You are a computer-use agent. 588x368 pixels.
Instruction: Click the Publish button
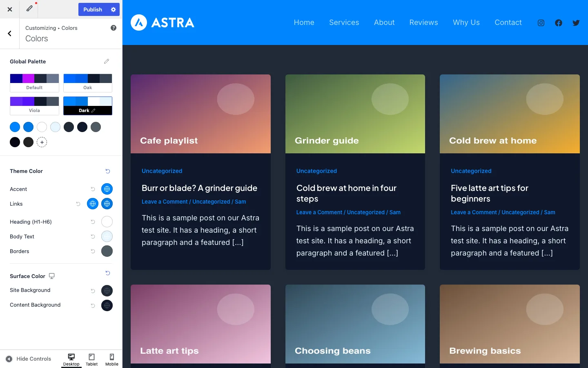click(93, 9)
